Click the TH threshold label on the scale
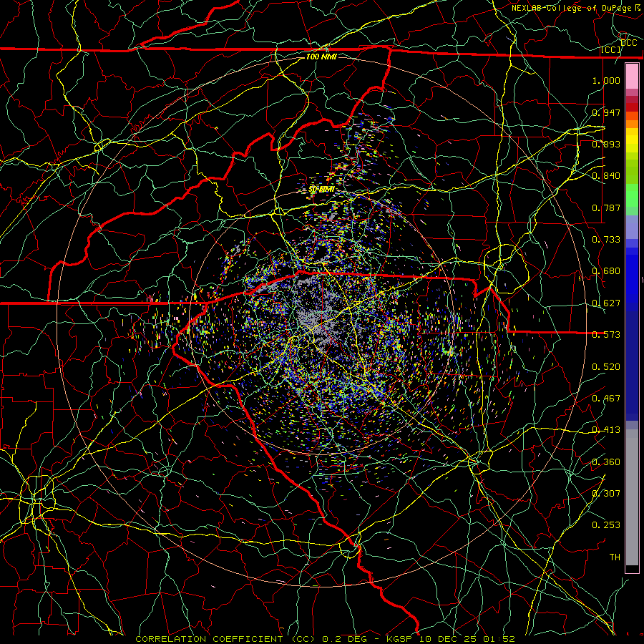This screenshot has height=644, width=644. 615,557
